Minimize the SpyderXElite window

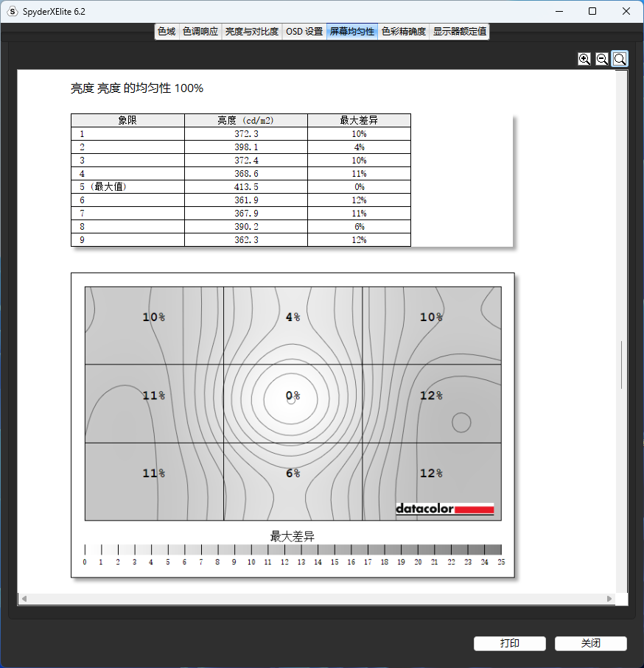(x=559, y=12)
